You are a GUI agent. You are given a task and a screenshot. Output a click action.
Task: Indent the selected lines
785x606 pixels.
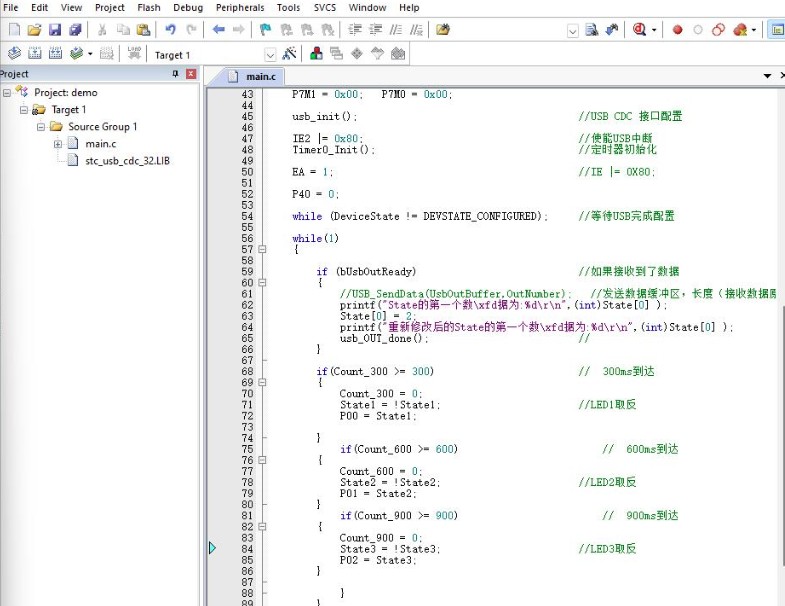(355, 30)
